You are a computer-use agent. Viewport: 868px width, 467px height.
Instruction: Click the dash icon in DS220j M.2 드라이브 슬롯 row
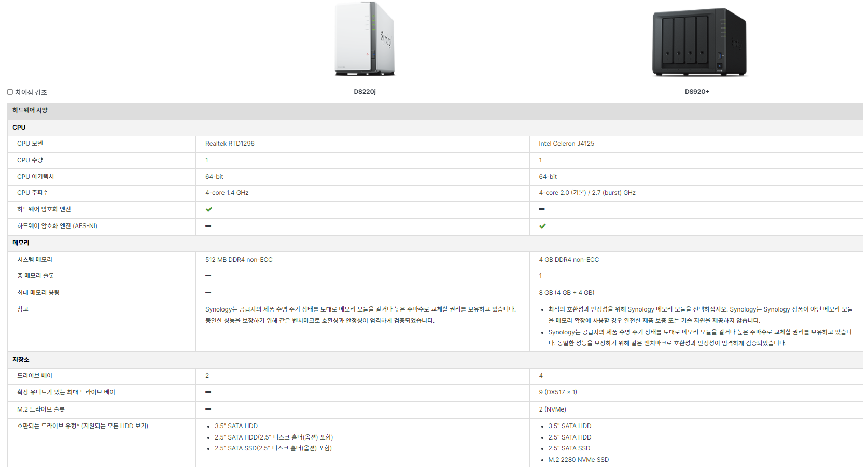coord(208,409)
